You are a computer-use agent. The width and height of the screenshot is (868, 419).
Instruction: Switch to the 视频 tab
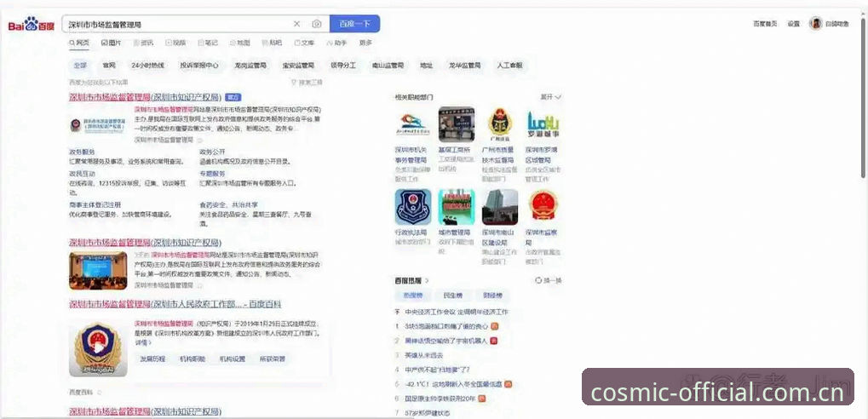pos(175,43)
